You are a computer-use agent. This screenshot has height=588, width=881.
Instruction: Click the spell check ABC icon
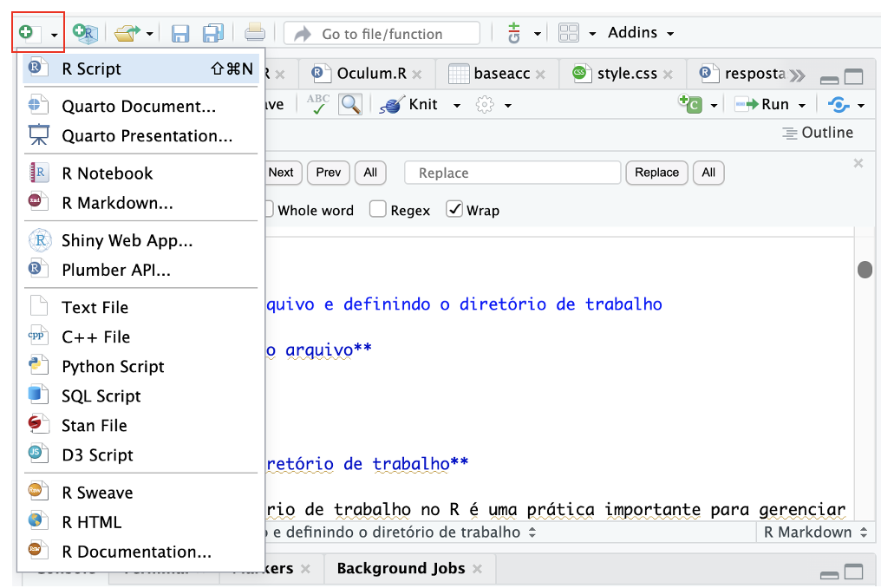[x=318, y=105]
